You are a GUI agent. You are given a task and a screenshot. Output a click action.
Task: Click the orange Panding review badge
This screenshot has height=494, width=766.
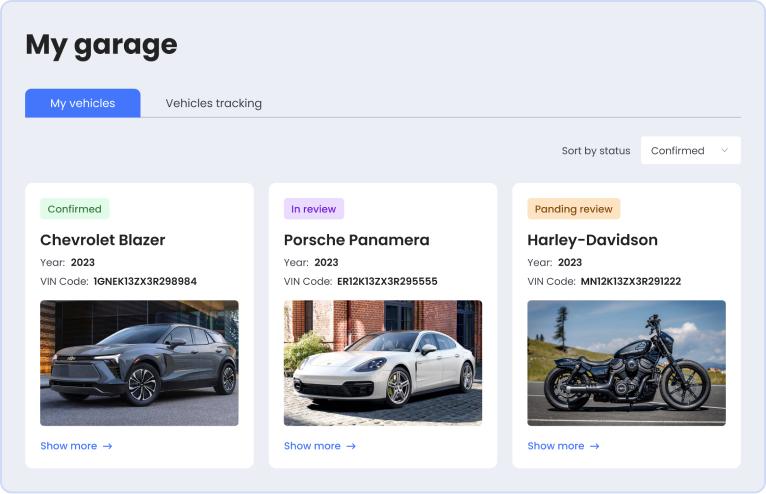(x=573, y=209)
